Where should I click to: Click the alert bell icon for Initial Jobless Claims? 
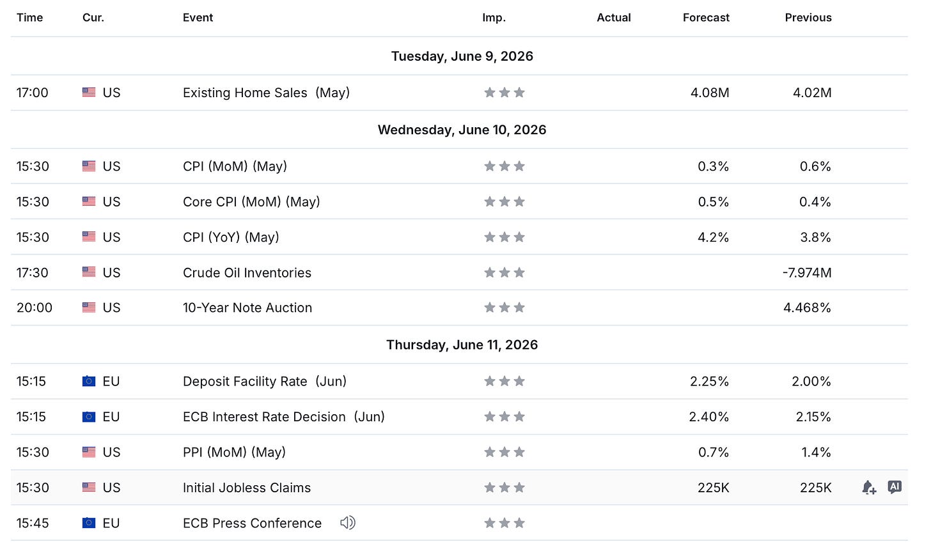point(869,488)
